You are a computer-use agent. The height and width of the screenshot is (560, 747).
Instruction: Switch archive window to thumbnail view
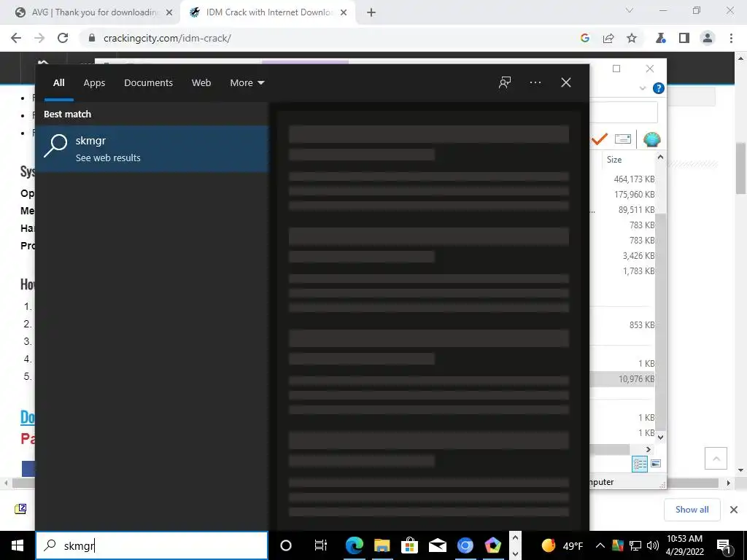point(656,463)
